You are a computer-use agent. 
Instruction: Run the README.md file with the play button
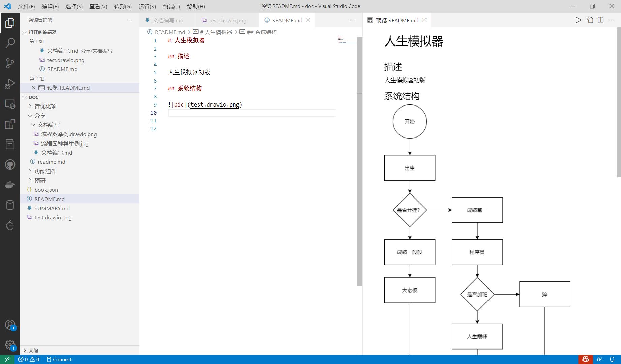pyautogui.click(x=578, y=20)
